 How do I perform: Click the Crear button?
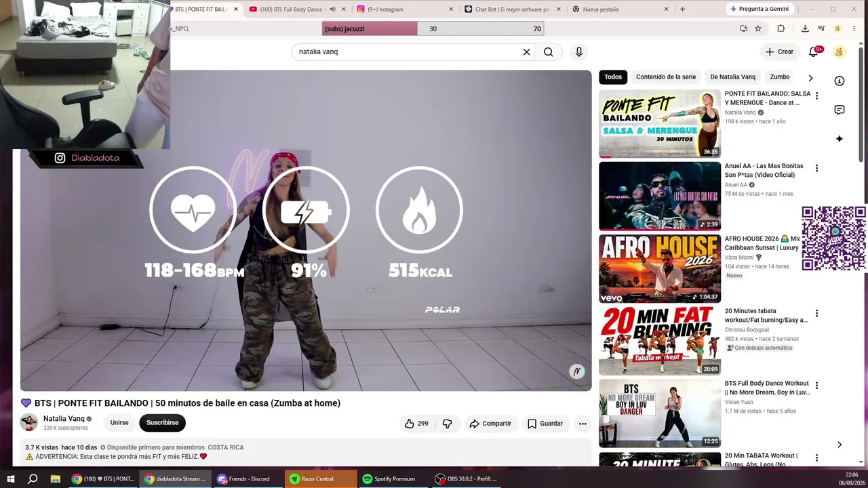point(779,52)
